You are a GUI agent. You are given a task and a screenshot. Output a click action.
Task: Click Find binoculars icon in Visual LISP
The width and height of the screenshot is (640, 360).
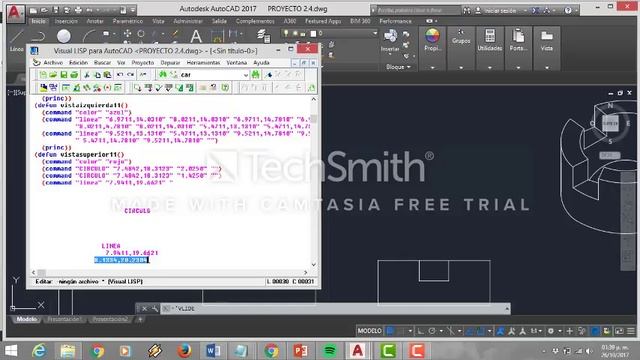(163, 75)
